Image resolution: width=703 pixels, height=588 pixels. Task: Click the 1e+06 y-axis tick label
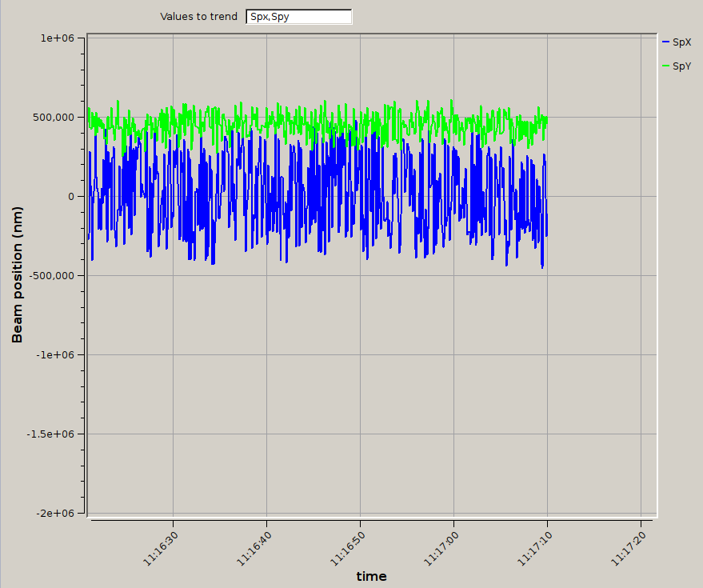57,38
